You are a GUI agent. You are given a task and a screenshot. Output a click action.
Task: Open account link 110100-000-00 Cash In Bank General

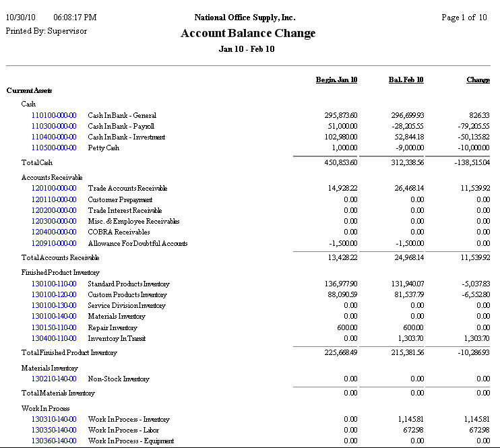point(54,115)
